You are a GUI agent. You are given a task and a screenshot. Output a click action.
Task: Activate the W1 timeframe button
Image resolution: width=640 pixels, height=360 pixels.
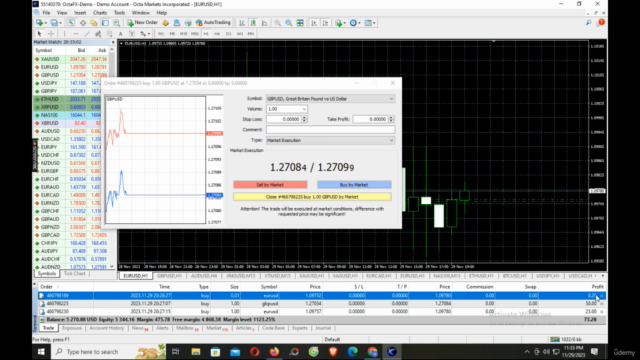click(x=240, y=33)
